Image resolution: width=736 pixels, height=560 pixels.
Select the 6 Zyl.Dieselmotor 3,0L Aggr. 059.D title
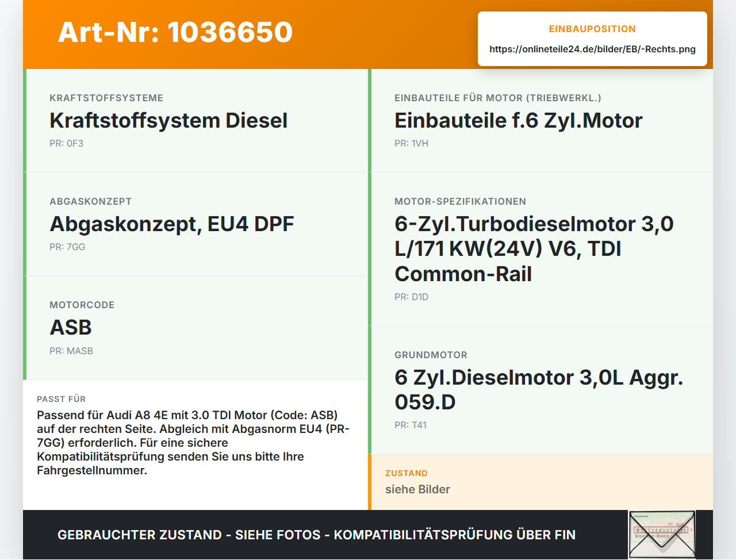[539, 390]
